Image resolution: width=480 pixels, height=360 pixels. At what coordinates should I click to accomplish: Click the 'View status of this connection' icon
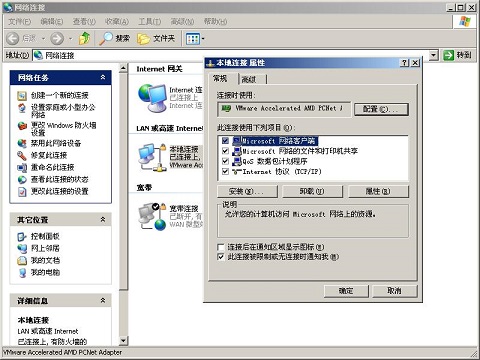coord(22,180)
